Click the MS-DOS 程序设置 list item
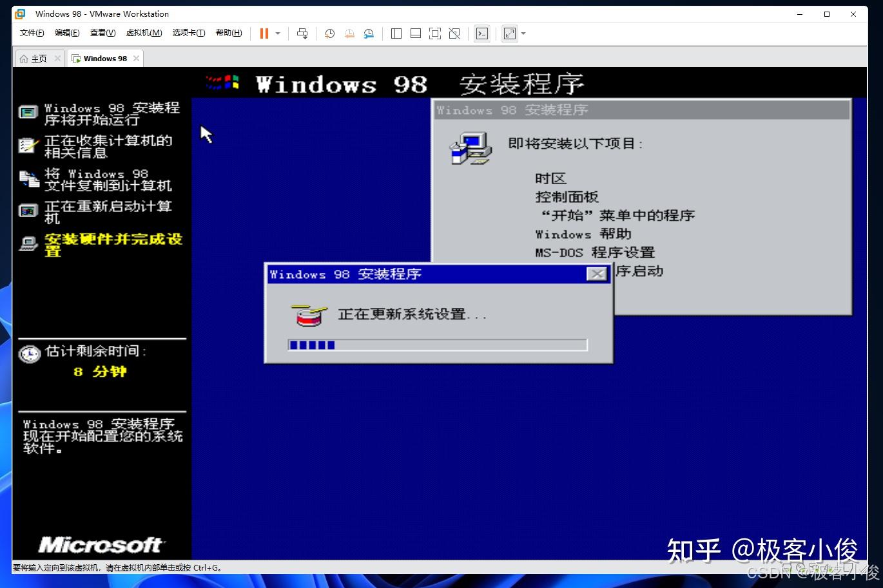 (595, 252)
